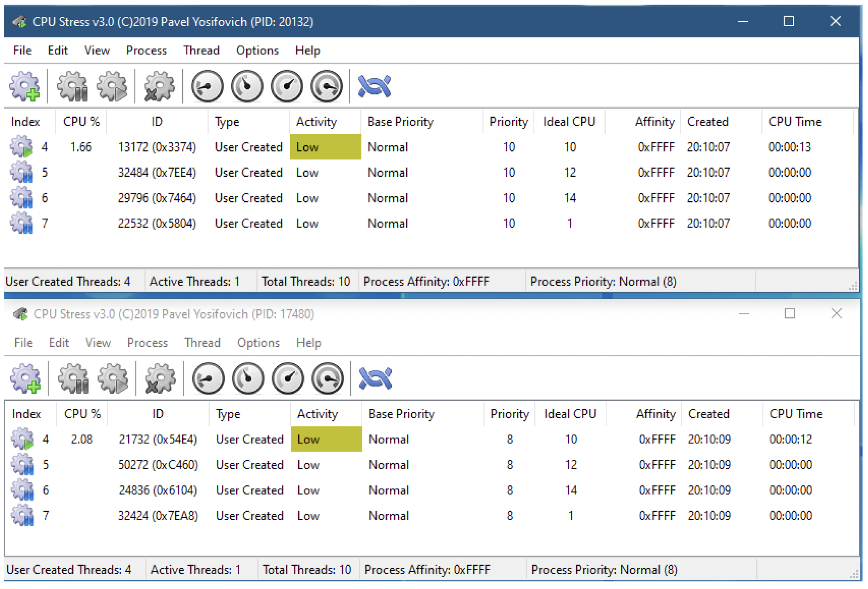Click Suspend Thread gear-pause icon in top window
868x589 pixels.
73,86
